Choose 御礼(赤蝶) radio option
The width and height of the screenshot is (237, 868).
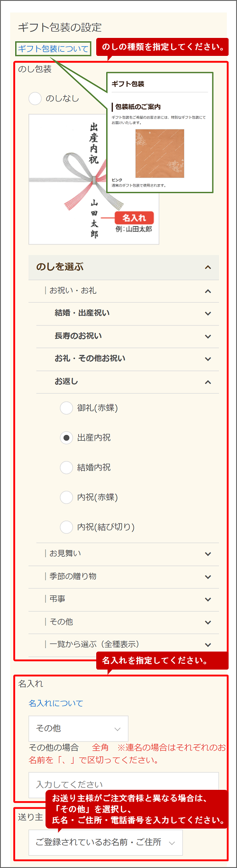pyautogui.click(x=66, y=408)
